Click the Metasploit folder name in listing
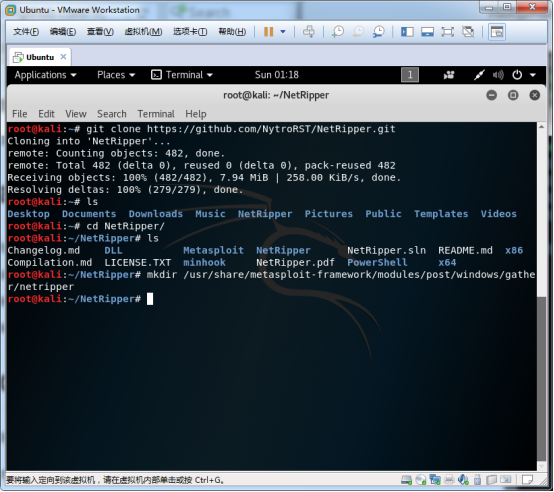Image resolution: width=554 pixels, height=492 pixels. pos(213,250)
